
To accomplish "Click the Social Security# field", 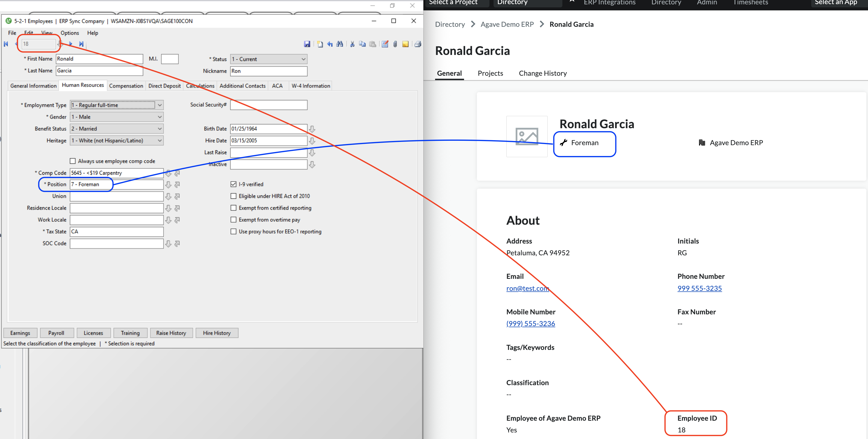I will coord(268,105).
